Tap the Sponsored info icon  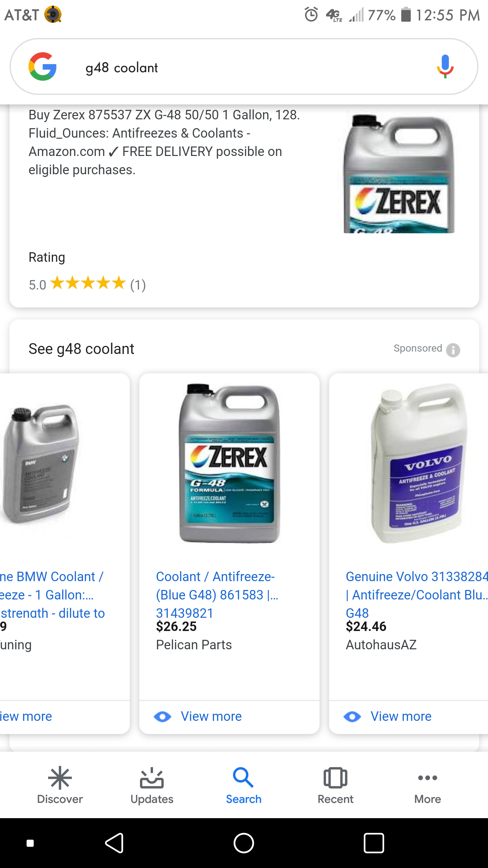tap(453, 350)
